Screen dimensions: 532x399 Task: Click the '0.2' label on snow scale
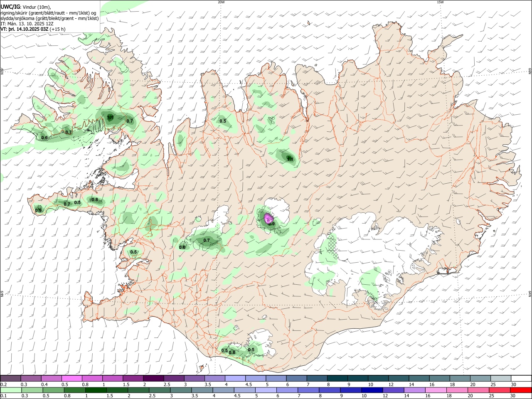[3, 384]
